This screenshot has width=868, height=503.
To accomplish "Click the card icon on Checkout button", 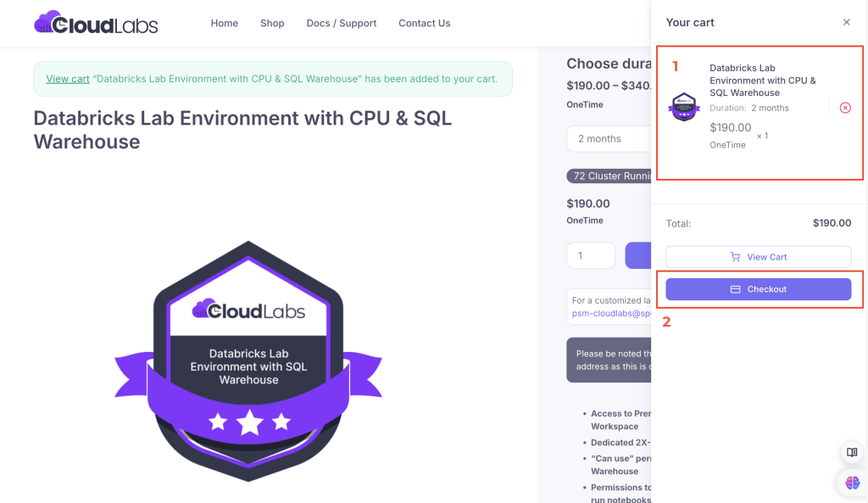I will click(x=736, y=289).
